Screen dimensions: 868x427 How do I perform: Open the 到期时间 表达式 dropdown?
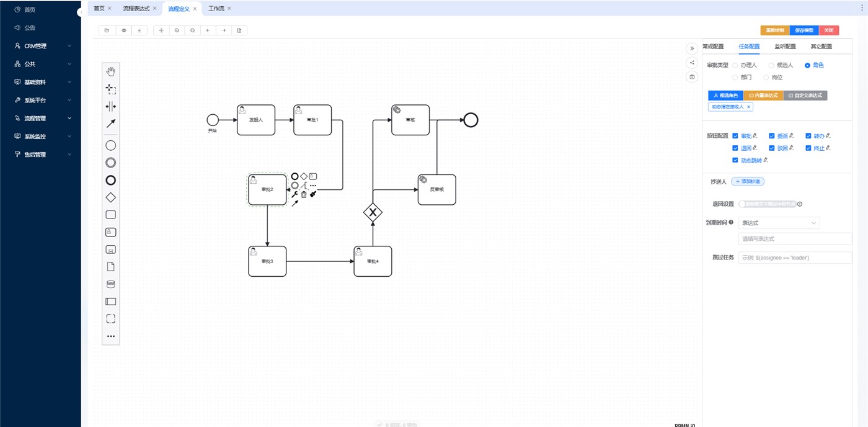[779, 223]
